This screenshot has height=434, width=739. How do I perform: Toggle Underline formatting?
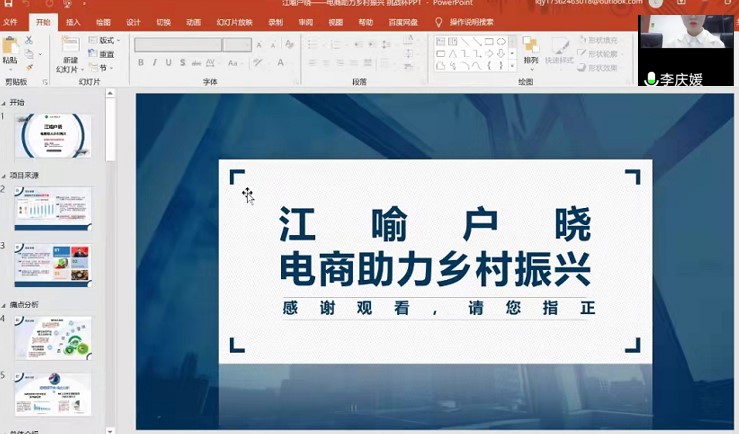tap(168, 63)
